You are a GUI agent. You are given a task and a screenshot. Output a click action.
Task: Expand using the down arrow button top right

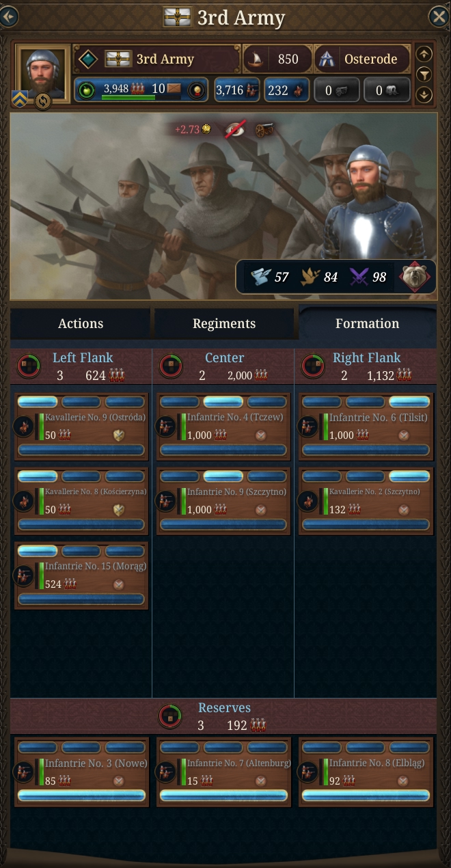[424, 94]
